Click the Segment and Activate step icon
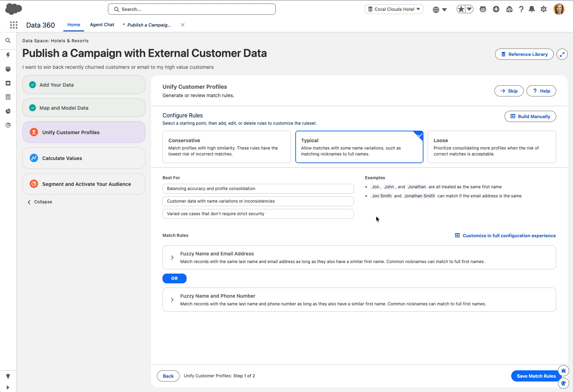 click(x=34, y=184)
